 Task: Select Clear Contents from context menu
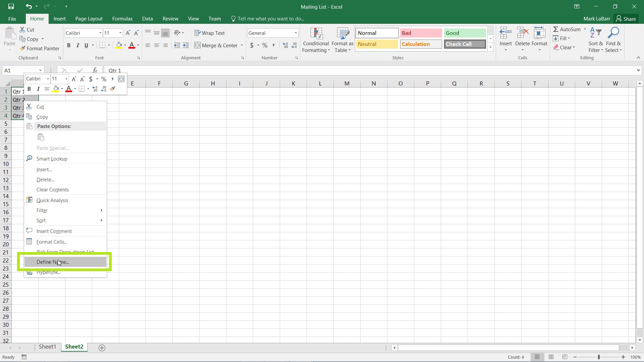tap(53, 189)
